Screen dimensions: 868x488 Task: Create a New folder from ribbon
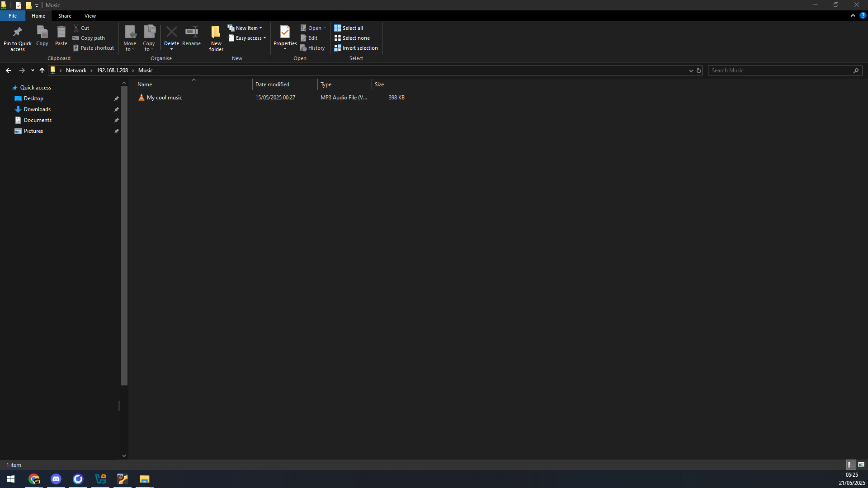point(216,38)
